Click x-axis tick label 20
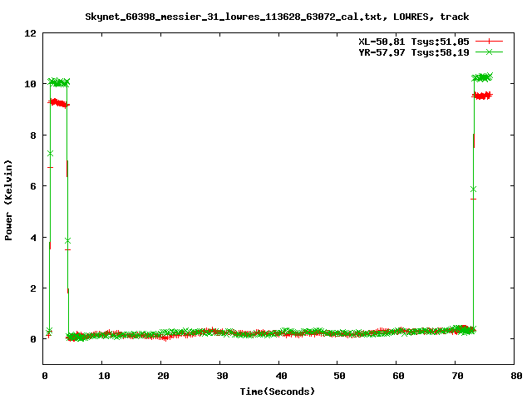The width and height of the screenshot is (532, 399). coord(163,376)
